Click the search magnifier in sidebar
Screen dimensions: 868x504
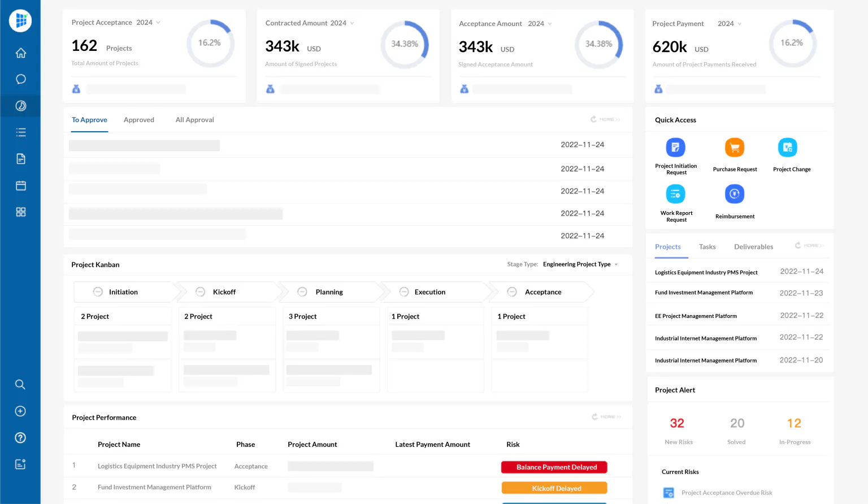(x=20, y=385)
